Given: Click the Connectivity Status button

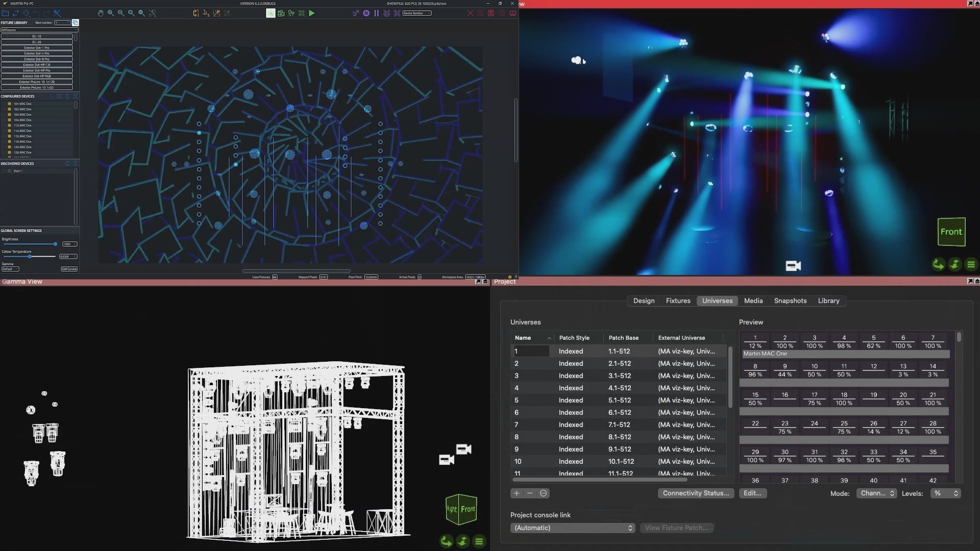Looking at the screenshot, I should 696,493.
